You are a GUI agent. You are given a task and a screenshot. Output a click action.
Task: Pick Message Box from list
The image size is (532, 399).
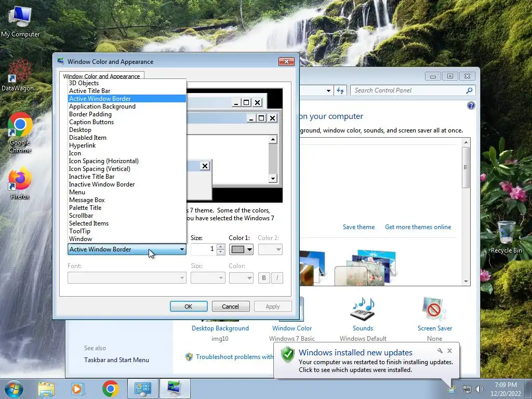(x=127, y=200)
